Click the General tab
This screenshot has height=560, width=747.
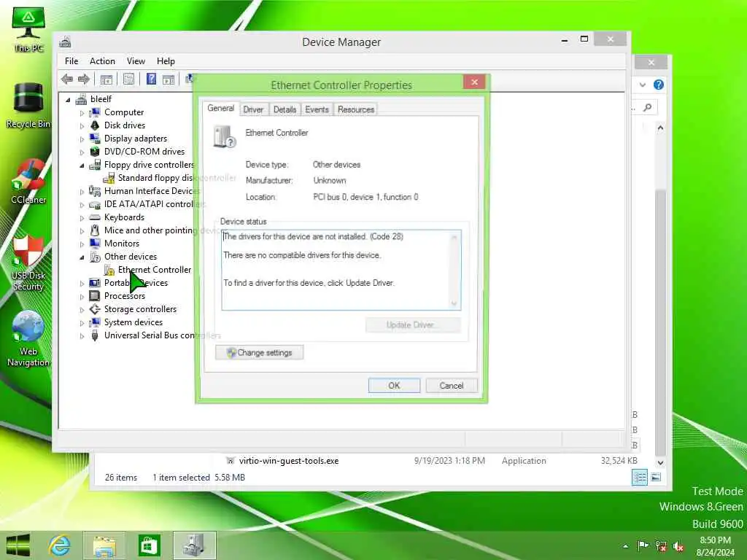pyautogui.click(x=220, y=108)
